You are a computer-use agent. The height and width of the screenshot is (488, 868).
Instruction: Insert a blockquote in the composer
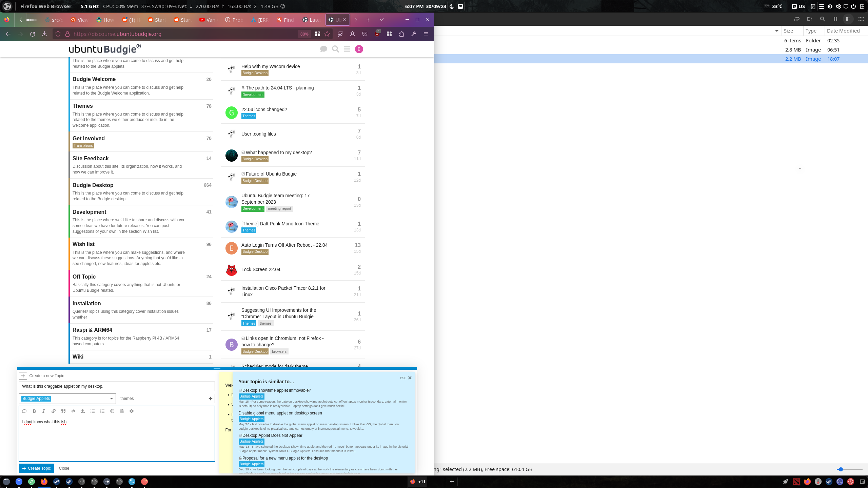pyautogui.click(x=63, y=411)
